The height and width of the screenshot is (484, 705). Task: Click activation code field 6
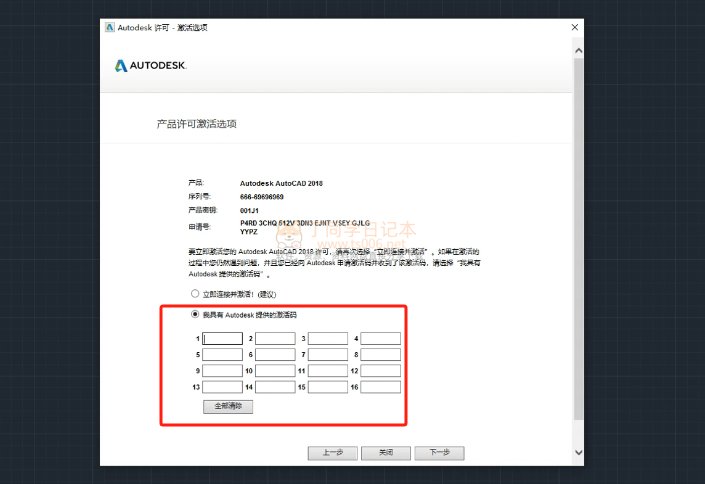[275, 354]
